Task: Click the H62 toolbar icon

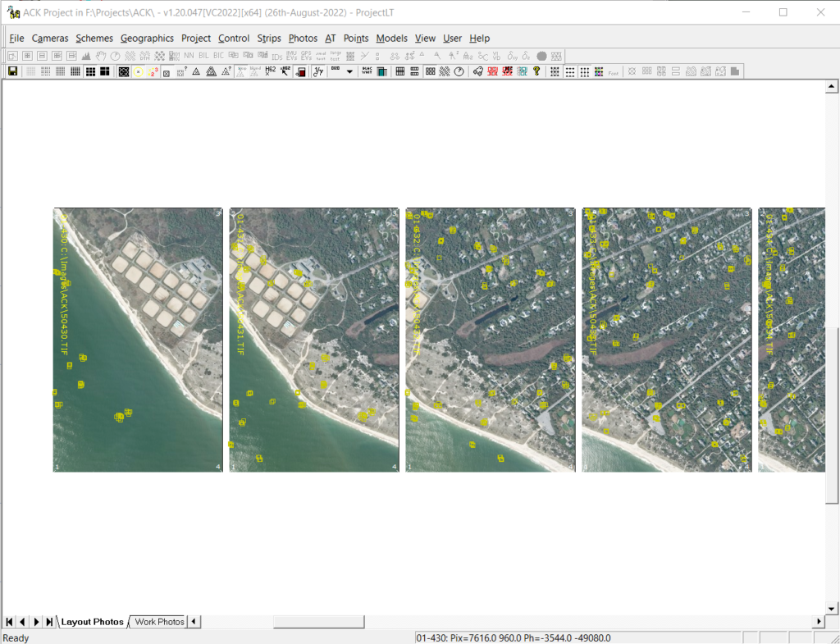Action: pyautogui.click(x=270, y=71)
